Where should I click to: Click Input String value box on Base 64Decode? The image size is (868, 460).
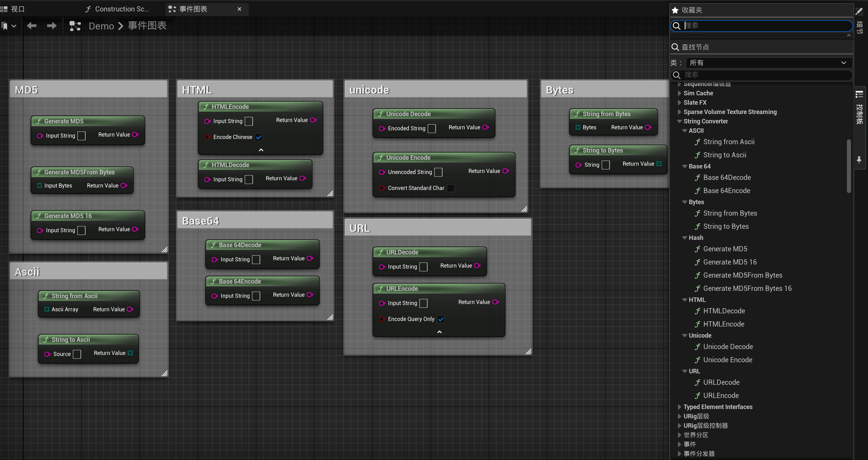coord(256,259)
